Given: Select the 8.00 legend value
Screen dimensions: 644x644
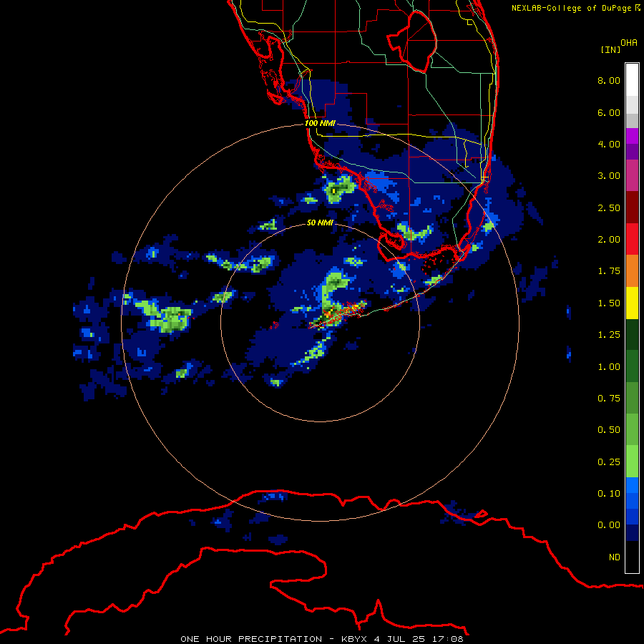Looking at the screenshot, I should [x=609, y=80].
